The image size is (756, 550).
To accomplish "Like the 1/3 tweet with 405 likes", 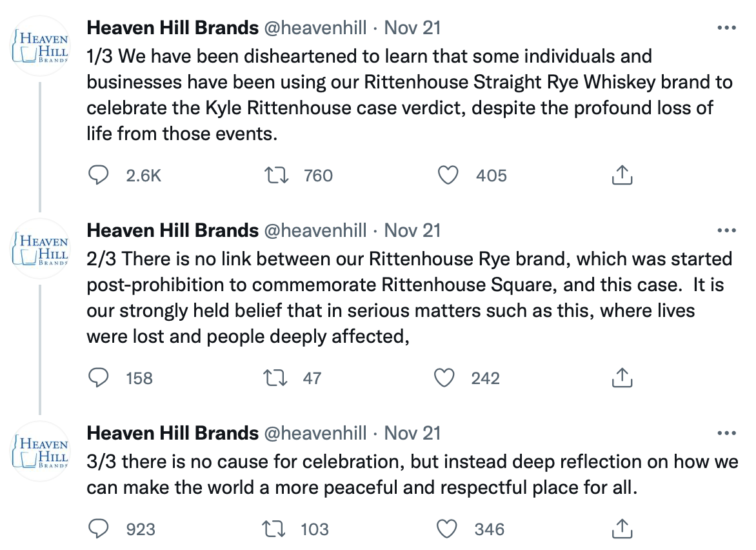I will (447, 175).
